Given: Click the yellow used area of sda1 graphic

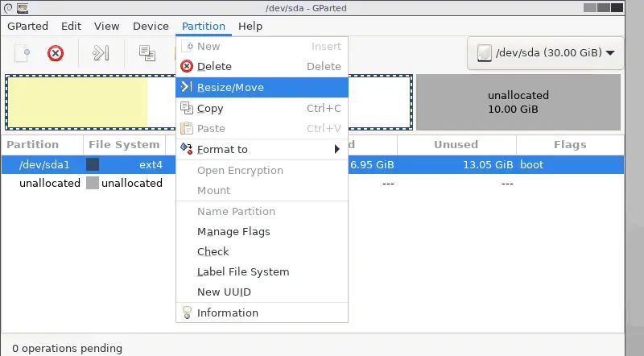Looking at the screenshot, I should pos(77,102).
